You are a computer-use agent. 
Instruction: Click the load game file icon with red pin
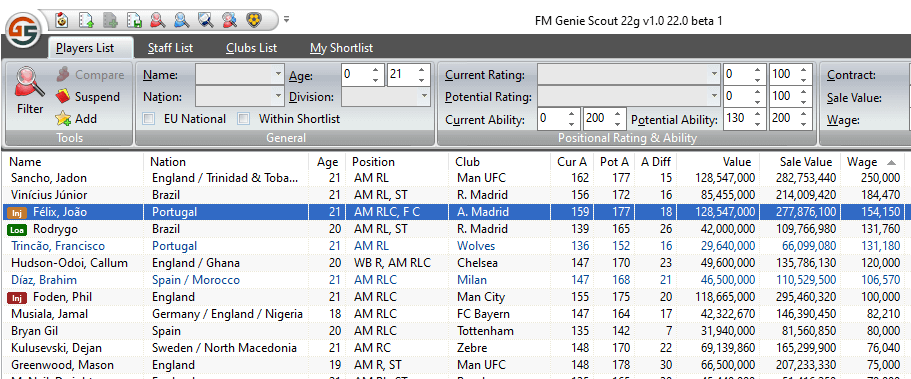[x=62, y=20]
